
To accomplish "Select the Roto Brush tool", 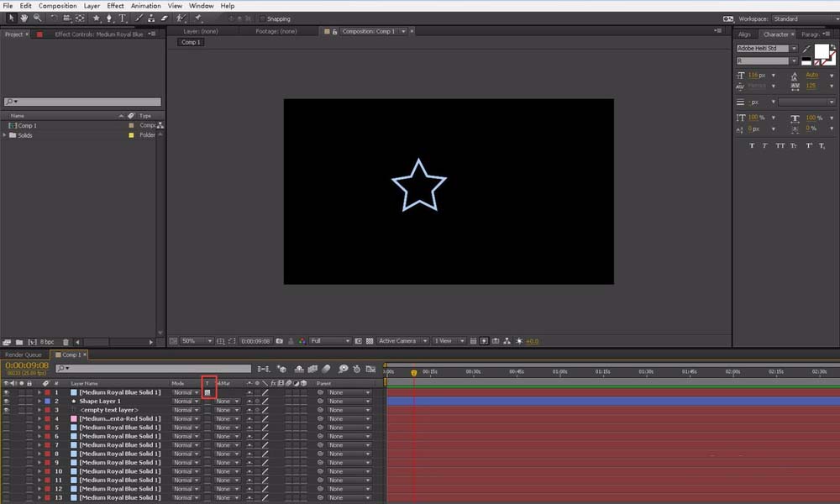I will (x=181, y=18).
